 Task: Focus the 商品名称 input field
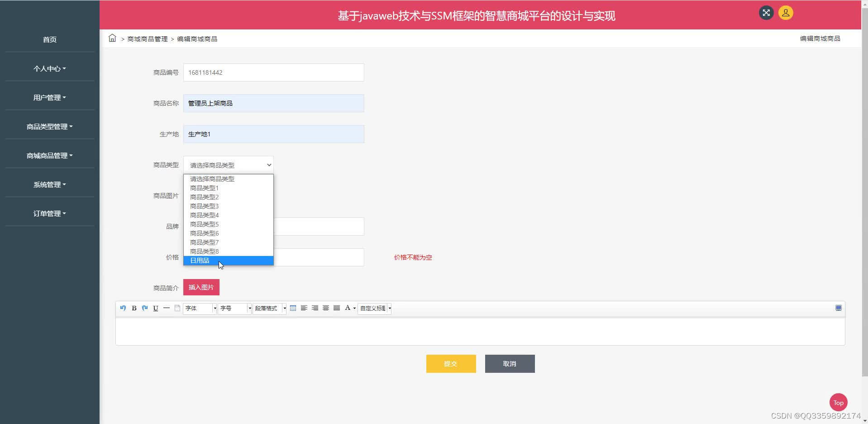pos(274,103)
